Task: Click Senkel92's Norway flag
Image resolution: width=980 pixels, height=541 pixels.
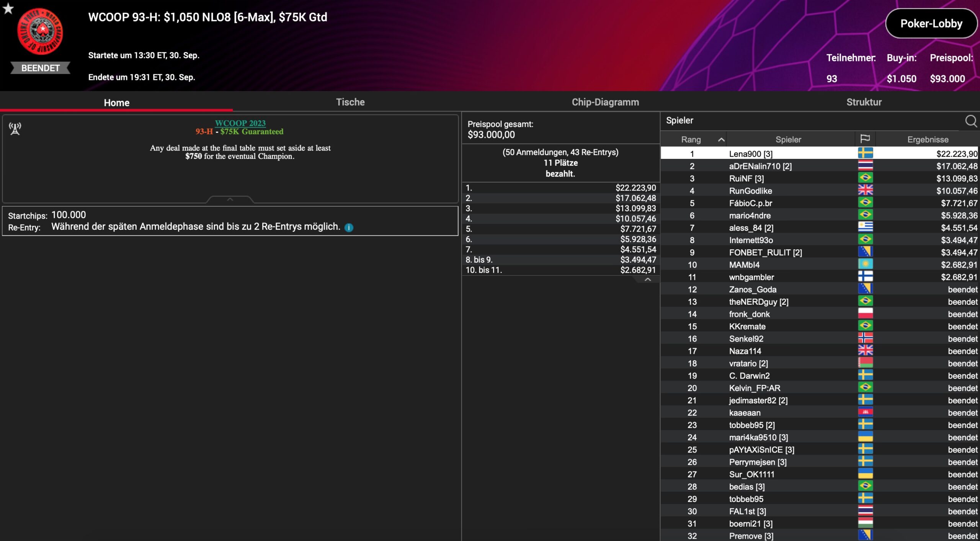Action: (865, 338)
